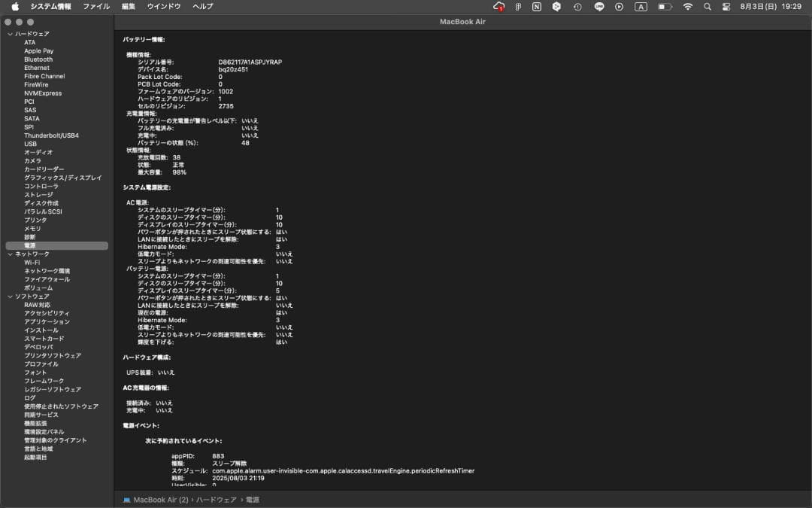This screenshot has height=508, width=812.
Task: Select Thunderbolt/USB4 in the sidebar
Action: pyautogui.click(x=51, y=135)
